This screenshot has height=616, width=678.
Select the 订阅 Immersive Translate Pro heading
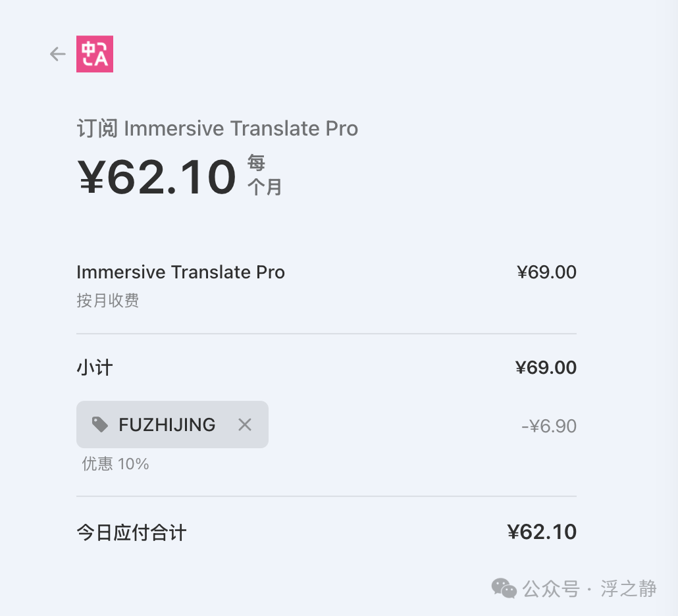tap(217, 128)
